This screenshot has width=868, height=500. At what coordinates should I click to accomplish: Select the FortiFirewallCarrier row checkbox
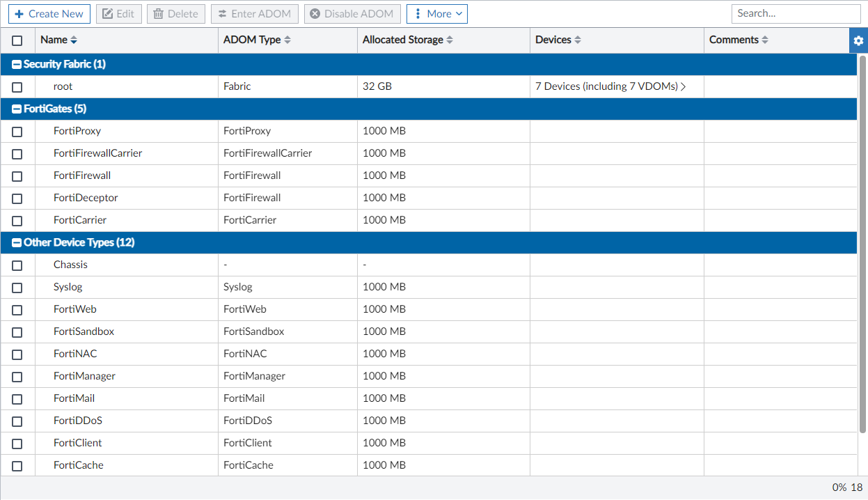point(17,154)
